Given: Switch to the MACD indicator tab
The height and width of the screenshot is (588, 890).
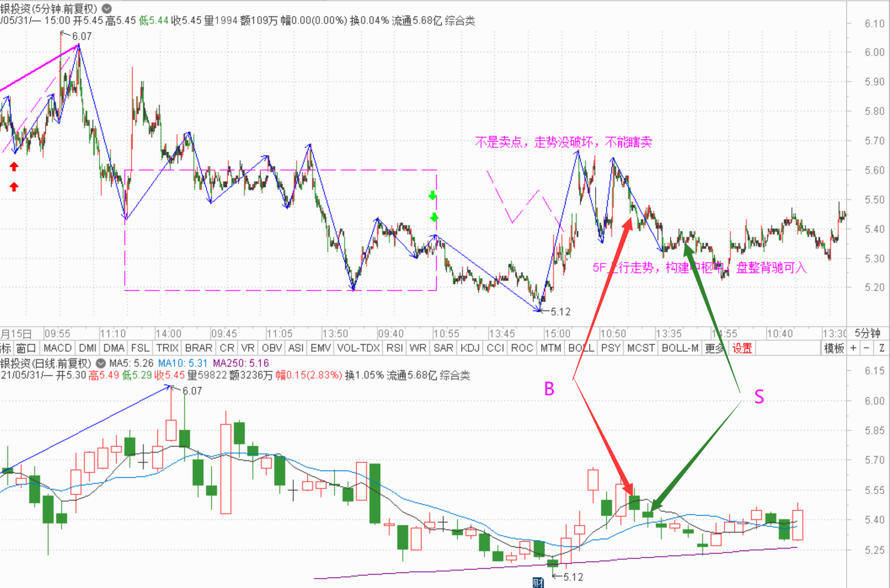Looking at the screenshot, I should tap(58, 348).
